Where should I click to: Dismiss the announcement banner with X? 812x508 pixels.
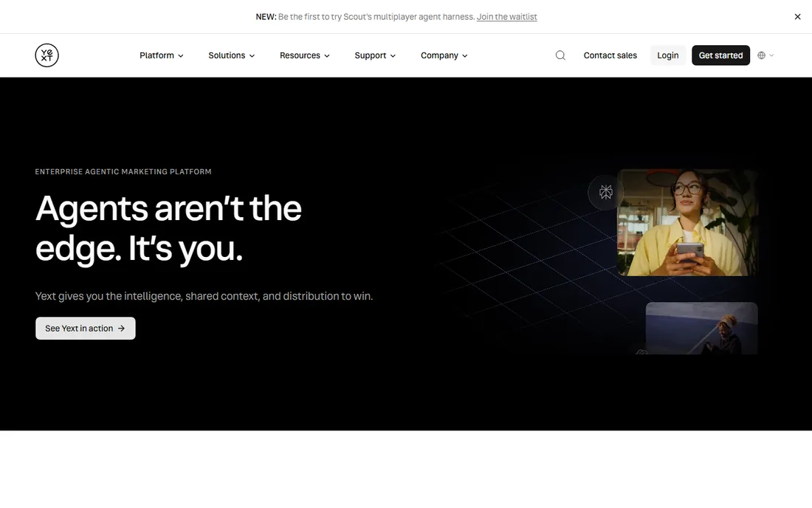point(797,16)
